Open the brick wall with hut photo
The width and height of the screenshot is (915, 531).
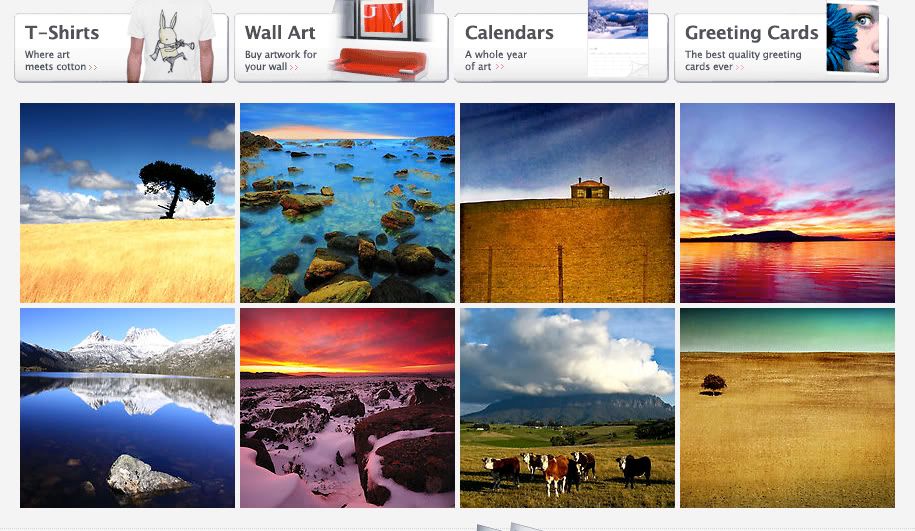coord(567,203)
